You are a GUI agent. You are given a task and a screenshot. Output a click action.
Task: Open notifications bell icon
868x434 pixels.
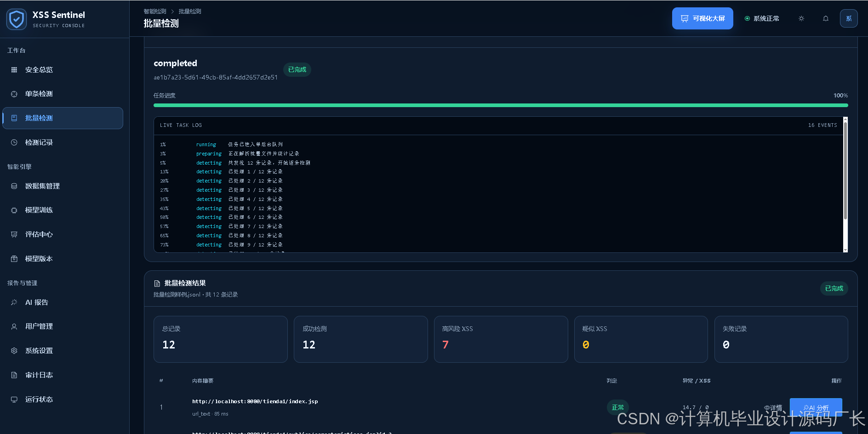(x=826, y=18)
